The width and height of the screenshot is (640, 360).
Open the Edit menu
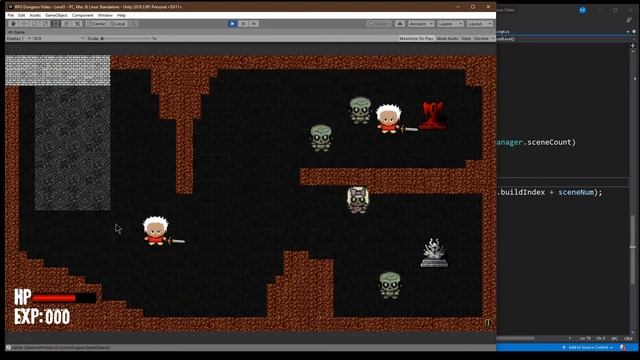(22, 15)
